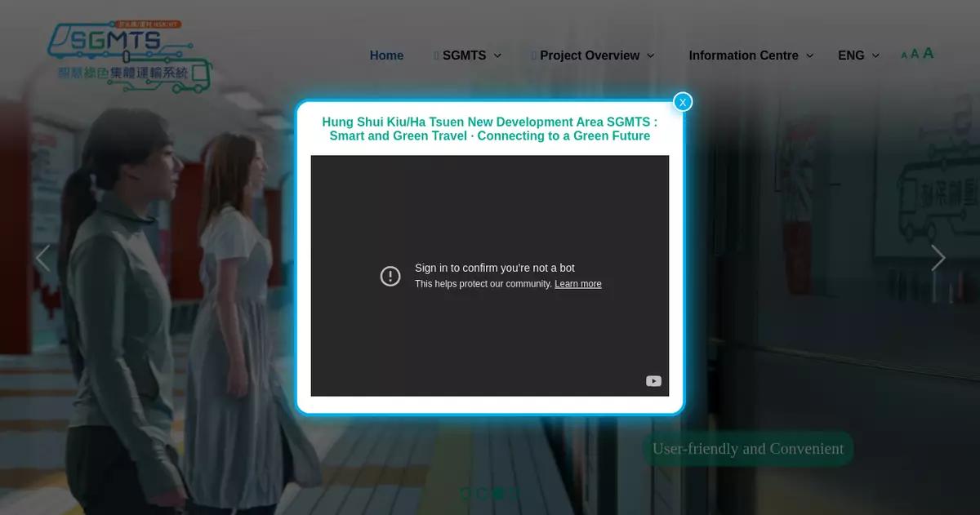Click the popup title about Hung Shui Kiu
Image resolution: width=980 pixels, height=515 pixels.
pyautogui.click(x=490, y=129)
